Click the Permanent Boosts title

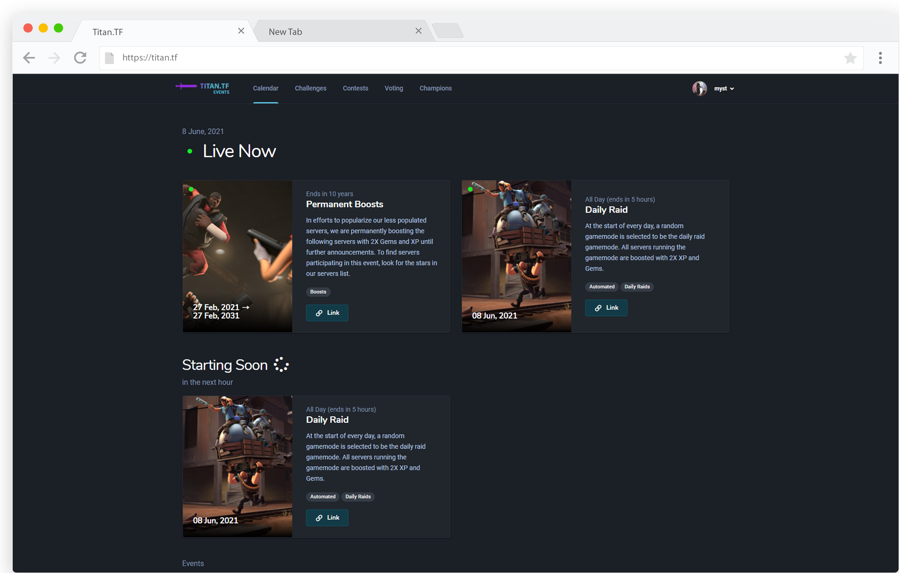click(345, 204)
